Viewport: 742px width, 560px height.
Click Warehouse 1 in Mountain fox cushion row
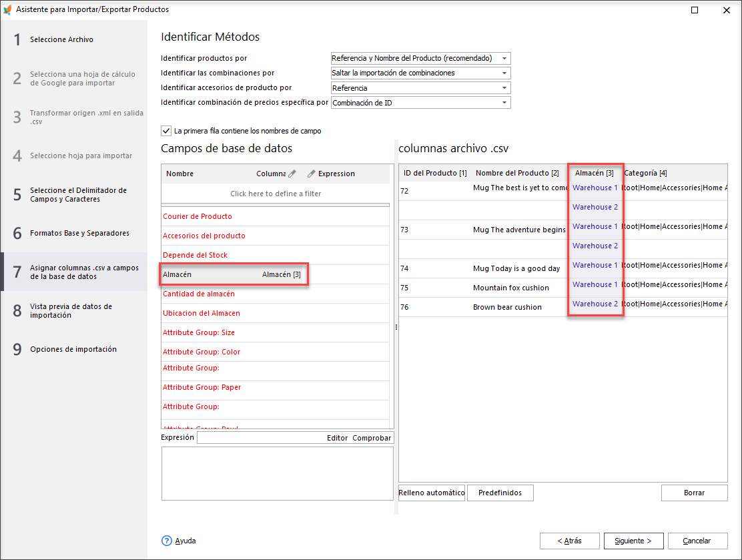tap(595, 284)
